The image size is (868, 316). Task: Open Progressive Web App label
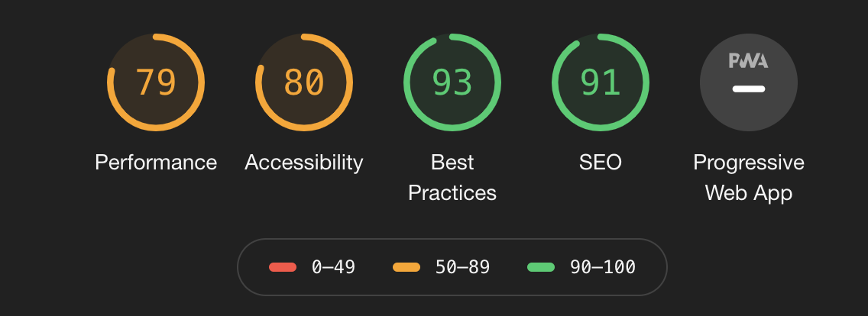tap(749, 178)
